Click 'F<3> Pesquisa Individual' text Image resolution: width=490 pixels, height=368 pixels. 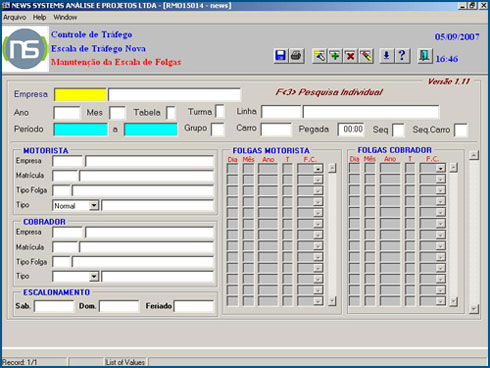click(329, 92)
